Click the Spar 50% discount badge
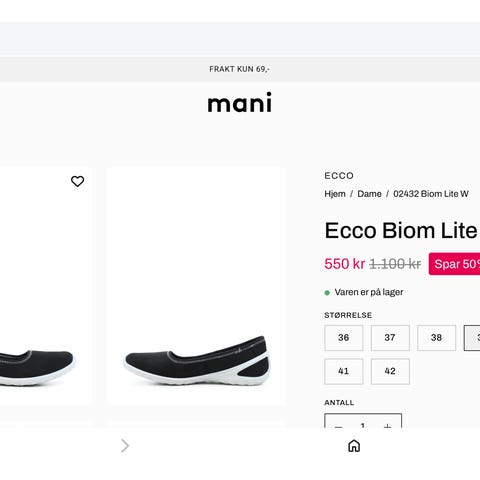 pyautogui.click(x=454, y=264)
